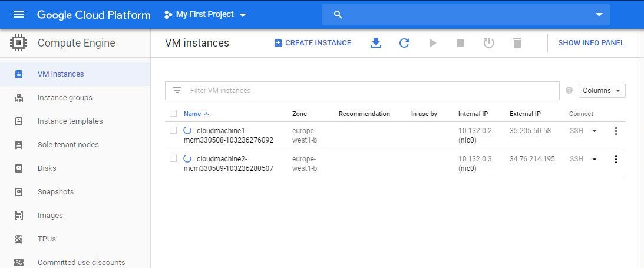Open the Columns dropdown
The height and width of the screenshot is (268, 644).
602,91
